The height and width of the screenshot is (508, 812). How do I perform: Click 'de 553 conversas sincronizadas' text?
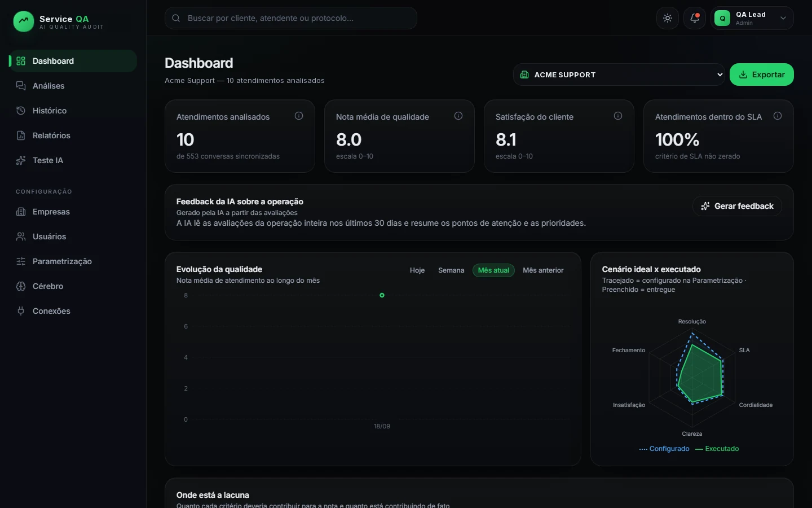pyautogui.click(x=228, y=156)
